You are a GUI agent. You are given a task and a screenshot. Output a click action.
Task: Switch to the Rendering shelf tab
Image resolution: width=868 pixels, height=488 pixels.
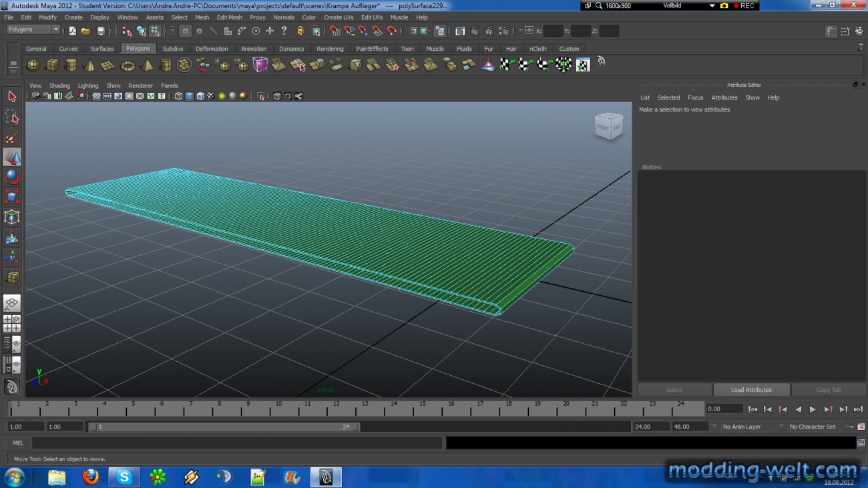[x=330, y=49]
